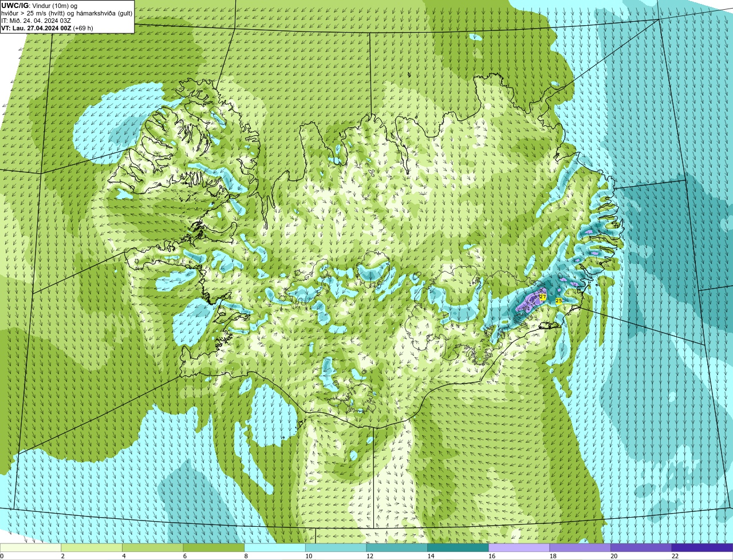Click the "VT: Lau. 27.04.2024 00Z (+69 h)" line
Viewport: 733px width, 560px height.
[x=48, y=27]
